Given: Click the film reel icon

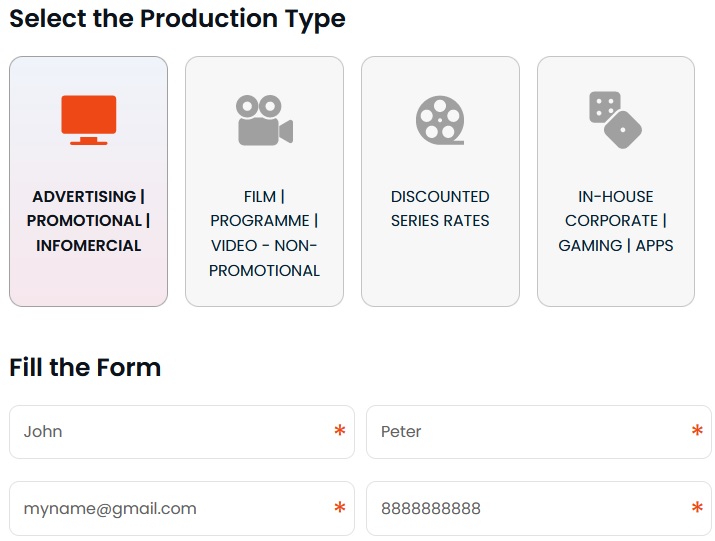Looking at the screenshot, I should [x=440, y=120].
